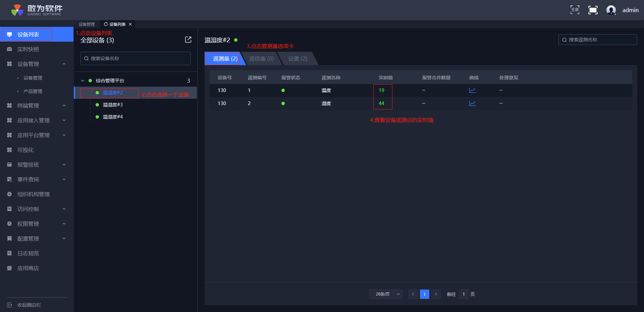The image size is (644, 312).
Task: Click the admin user avatar icon
Action: (611, 10)
